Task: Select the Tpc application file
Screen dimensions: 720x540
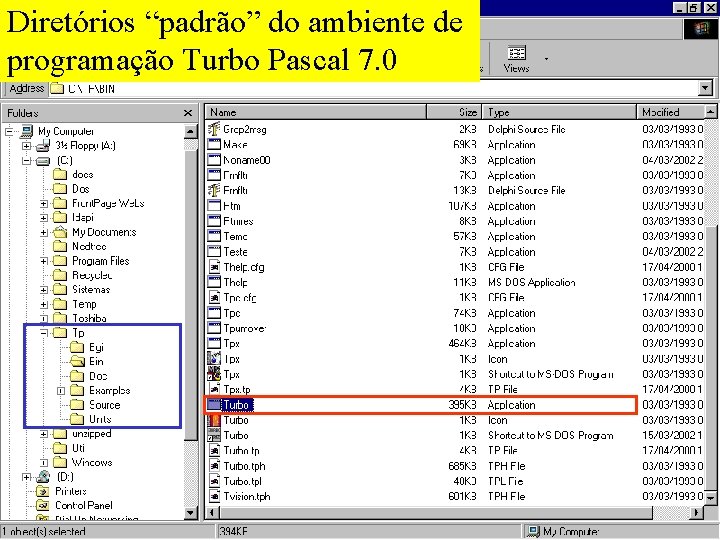Action: pos(232,313)
